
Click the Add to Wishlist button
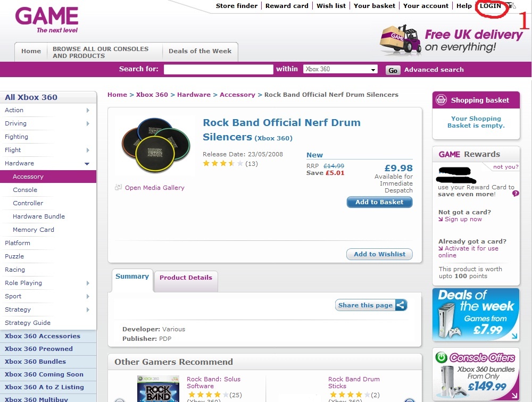[379, 254]
